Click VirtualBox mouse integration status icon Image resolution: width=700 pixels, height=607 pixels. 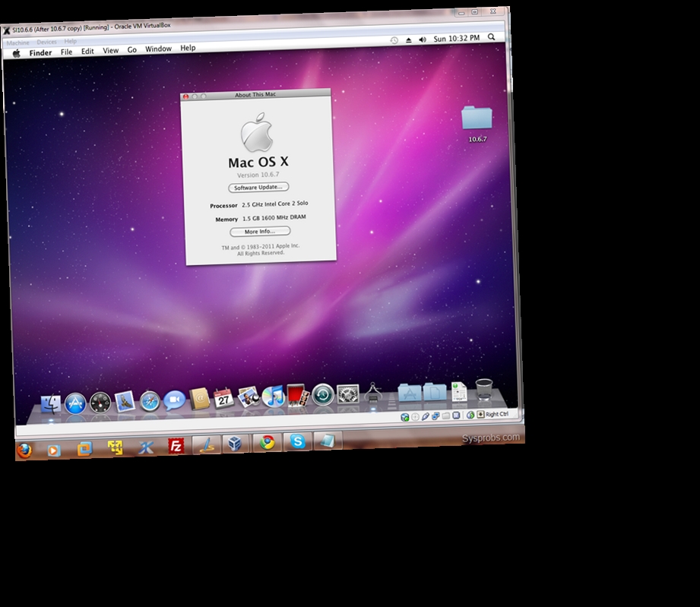[x=470, y=415]
